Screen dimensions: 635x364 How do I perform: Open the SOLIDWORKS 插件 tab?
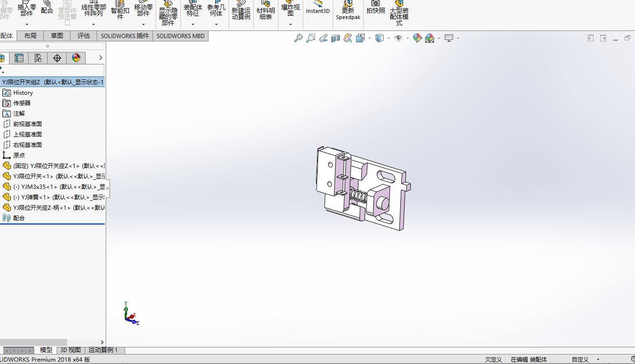tap(125, 36)
